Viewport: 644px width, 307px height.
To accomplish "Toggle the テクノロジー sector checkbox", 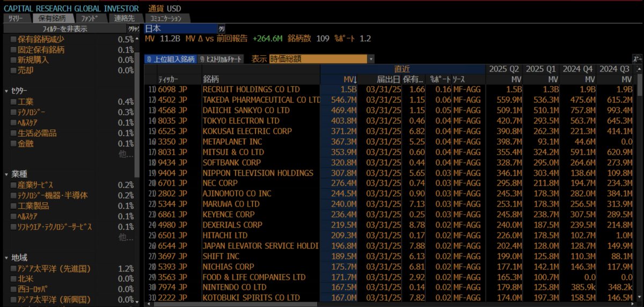I will pyautogui.click(x=14, y=112).
